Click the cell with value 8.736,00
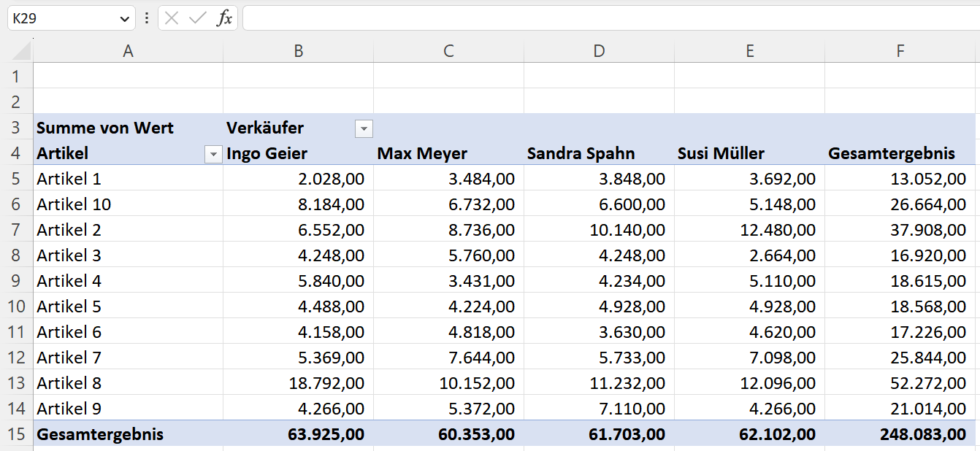This screenshot has width=980, height=451. 448,229
